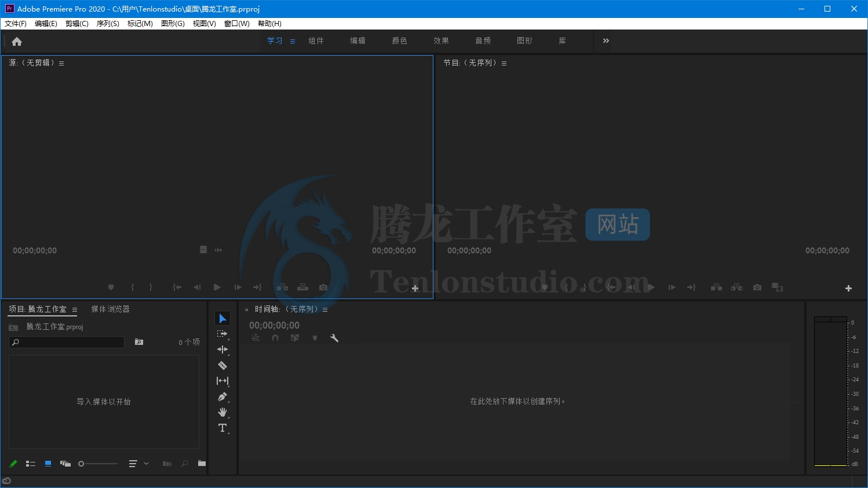Image resolution: width=868 pixels, height=488 pixels.
Task: Open 序列(S) menu
Action: click(x=108, y=24)
